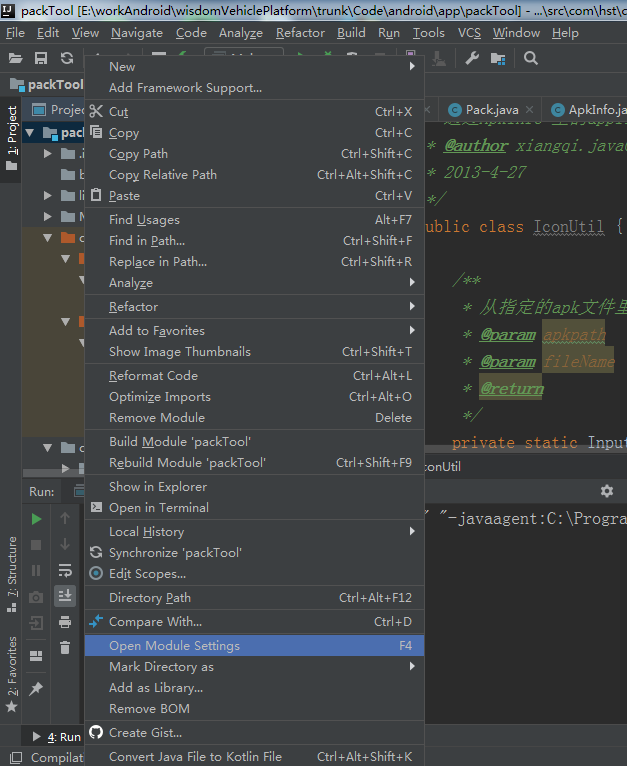Image resolution: width=627 pixels, height=766 pixels.
Task: Select Create Gist...
Action: tap(254, 733)
